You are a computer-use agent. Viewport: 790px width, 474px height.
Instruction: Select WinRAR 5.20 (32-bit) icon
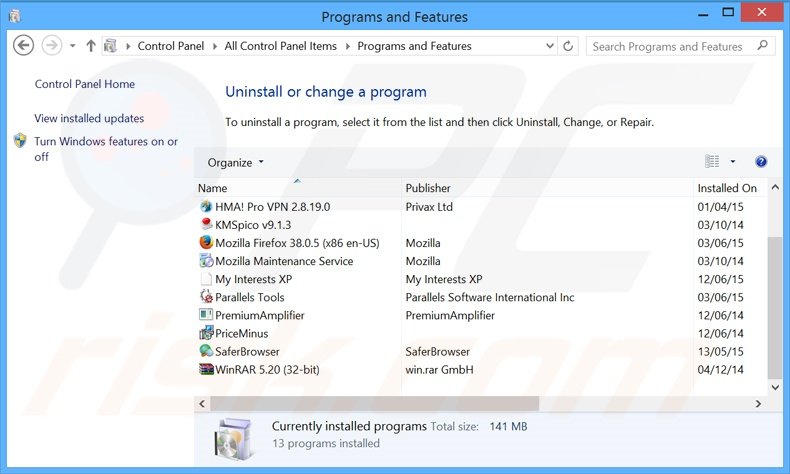pos(207,369)
